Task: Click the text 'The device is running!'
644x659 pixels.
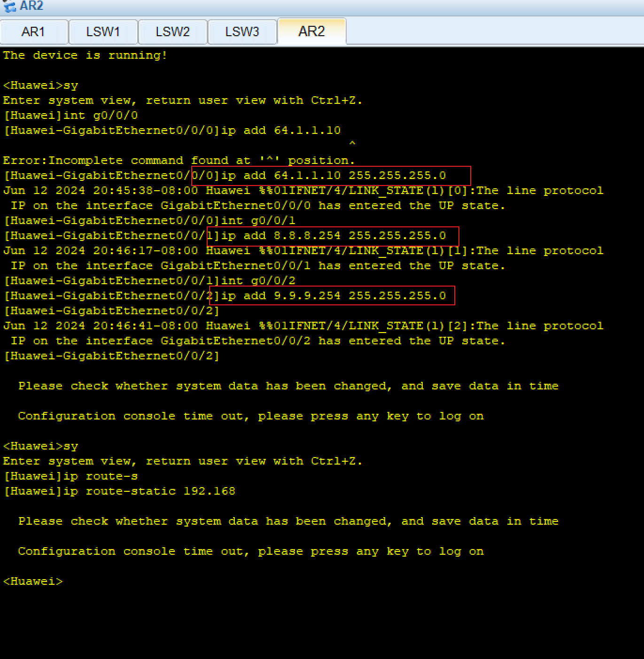Action: point(85,55)
